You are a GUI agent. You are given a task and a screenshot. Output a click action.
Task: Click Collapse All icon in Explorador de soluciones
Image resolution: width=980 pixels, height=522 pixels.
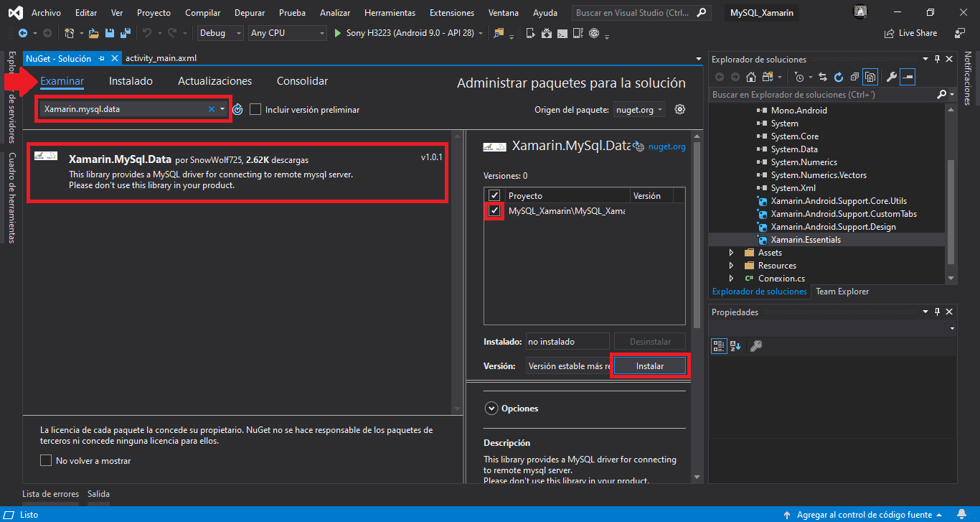[854, 77]
